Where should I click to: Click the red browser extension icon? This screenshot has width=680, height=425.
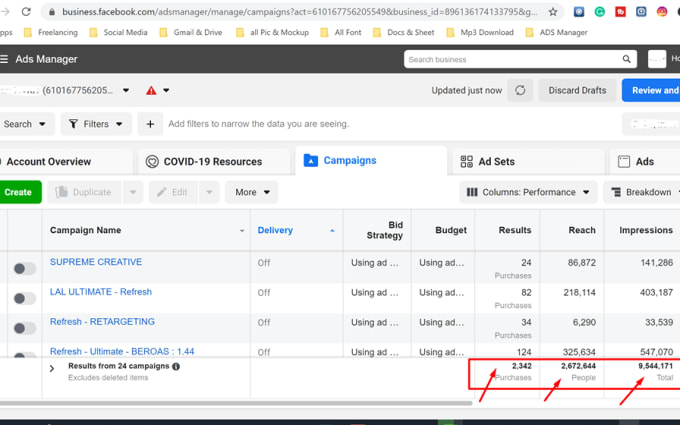(620, 12)
